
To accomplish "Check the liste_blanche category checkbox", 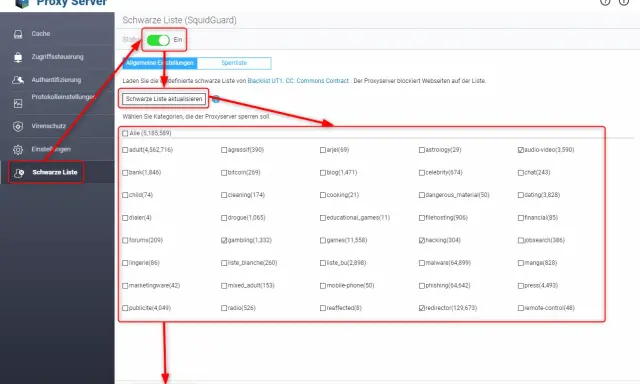I will pyautogui.click(x=224, y=263).
